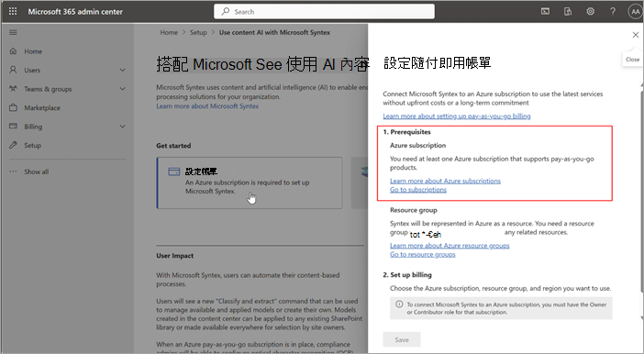Click the Search box in the header
This screenshot has height=354, width=644.
point(324,12)
